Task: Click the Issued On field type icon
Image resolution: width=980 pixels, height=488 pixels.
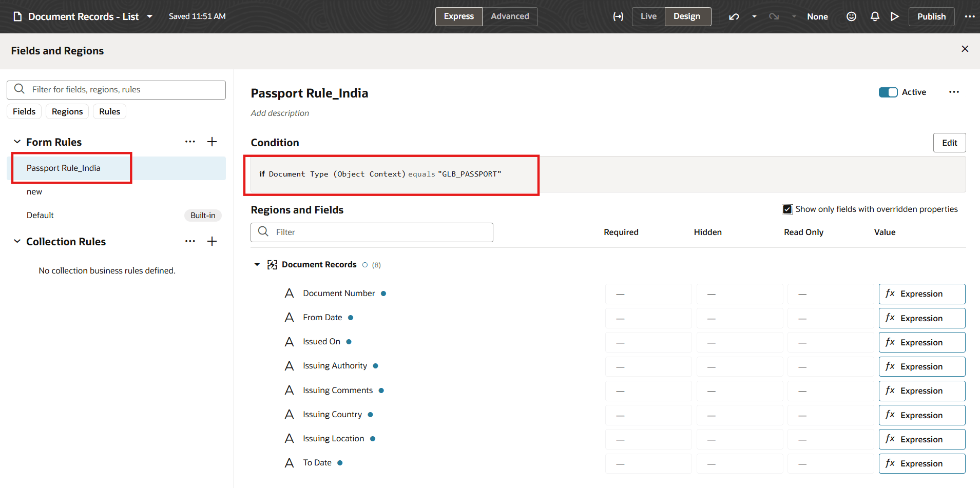Action: coord(290,342)
